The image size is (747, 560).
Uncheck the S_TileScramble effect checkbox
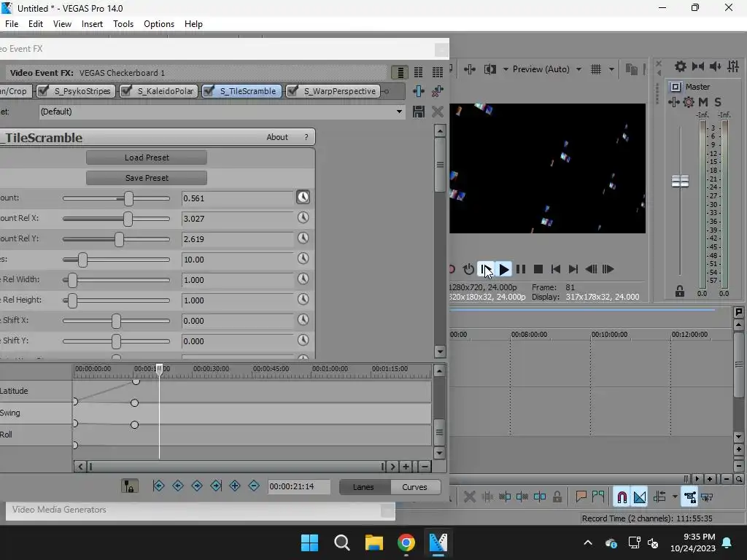click(209, 90)
